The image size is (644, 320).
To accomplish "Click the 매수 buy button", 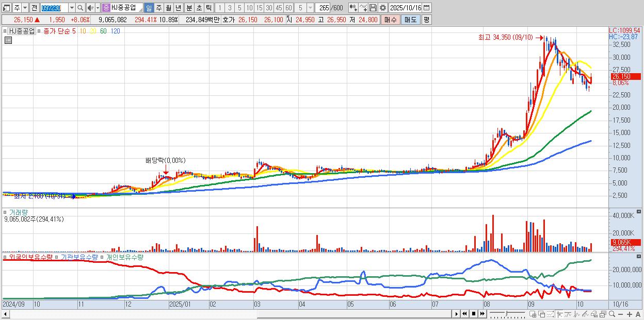I will point(391,20).
